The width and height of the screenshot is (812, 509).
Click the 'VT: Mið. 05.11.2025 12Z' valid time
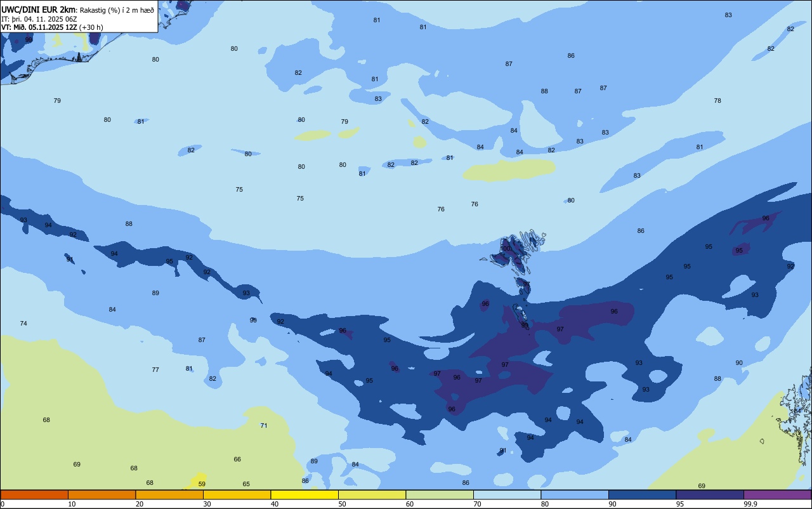[39, 27]
